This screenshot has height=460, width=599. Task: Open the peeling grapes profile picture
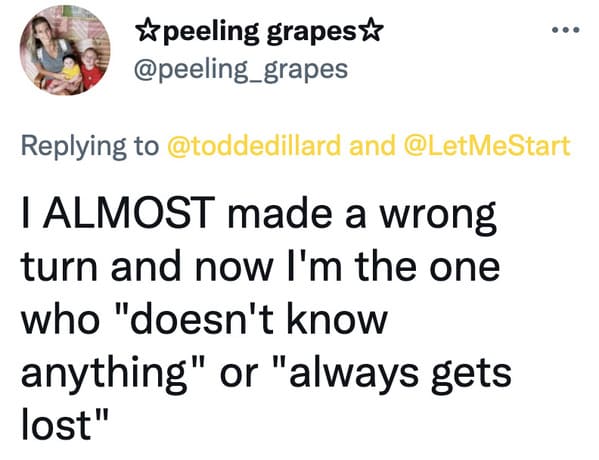coord(65,50)
